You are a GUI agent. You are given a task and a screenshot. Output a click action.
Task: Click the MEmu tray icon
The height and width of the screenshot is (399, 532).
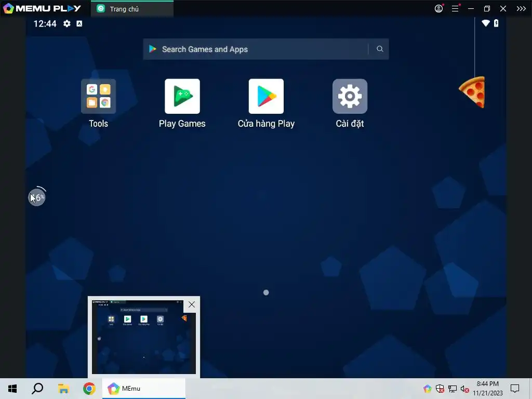pyautogui.click(x=427, y=389)
